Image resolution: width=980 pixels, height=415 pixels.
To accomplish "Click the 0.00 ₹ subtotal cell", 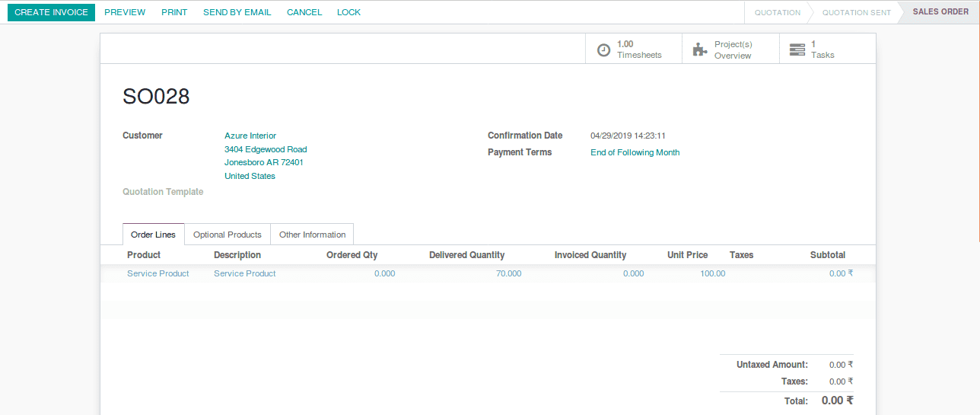I will click(842, 273).
